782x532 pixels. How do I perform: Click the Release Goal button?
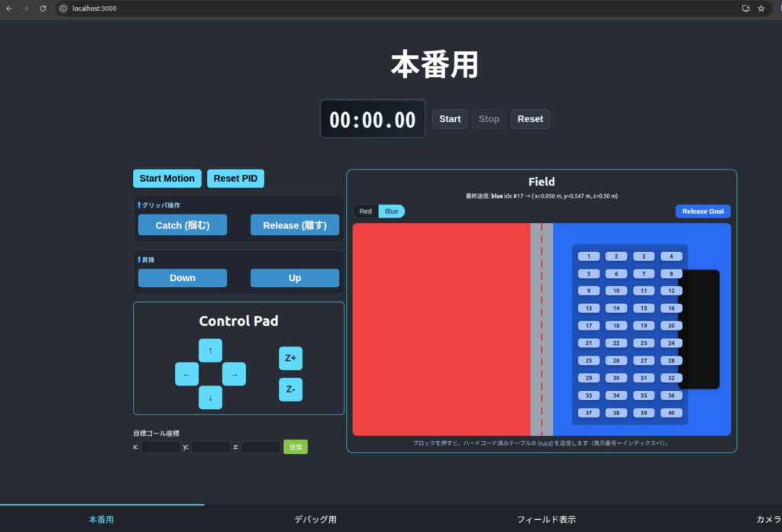click(703, 211)
